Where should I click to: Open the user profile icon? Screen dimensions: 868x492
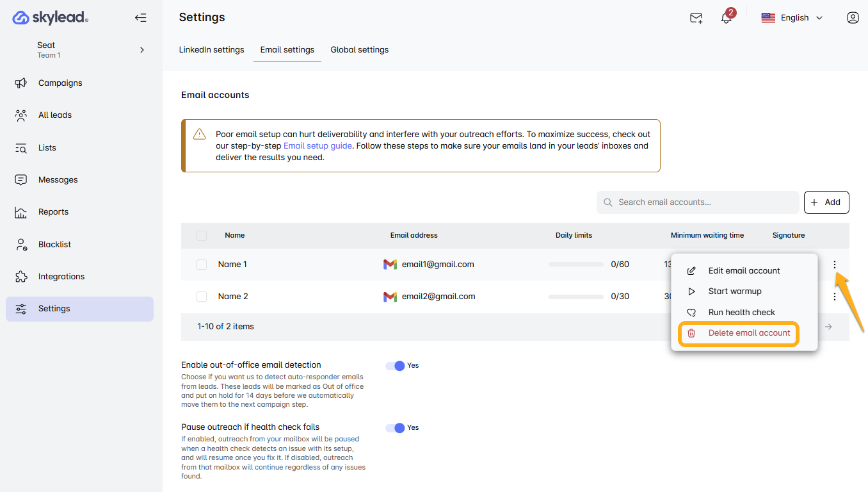pos(853,18)
